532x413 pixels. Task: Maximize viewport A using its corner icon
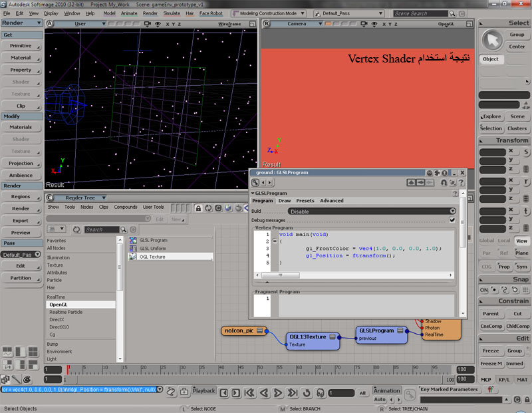pyautogui.click(x=252, y=24)
